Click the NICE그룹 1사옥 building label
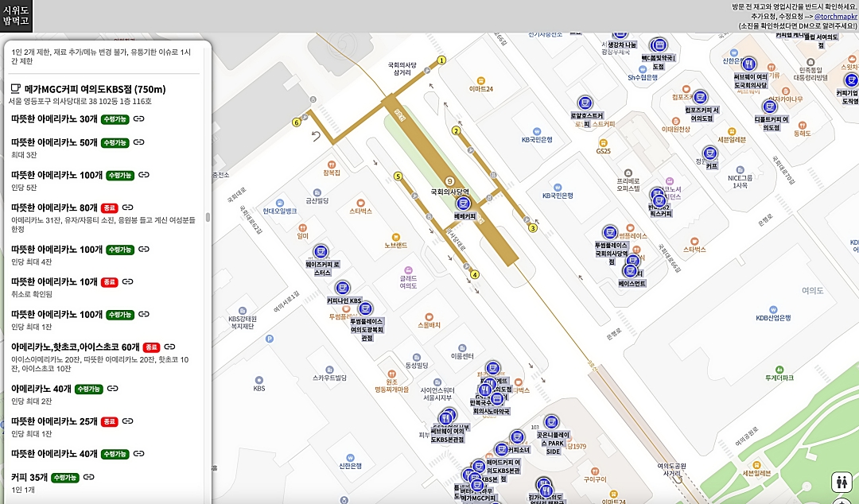Image resolution: width=859 pixels, height=504 pixels. click(x=740, y=181)
